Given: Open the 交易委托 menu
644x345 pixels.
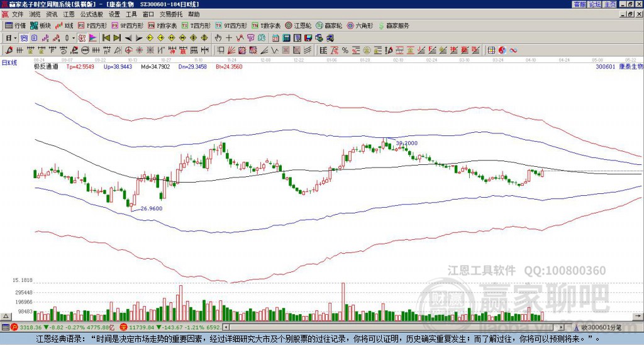Looking at the screenshot, I should [171, 14].
